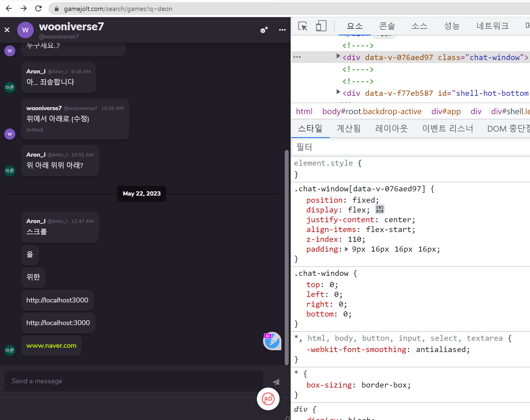Focus the Send a message input
The height and width of the screenshot is (420, 530).
[x=133, y=381]
